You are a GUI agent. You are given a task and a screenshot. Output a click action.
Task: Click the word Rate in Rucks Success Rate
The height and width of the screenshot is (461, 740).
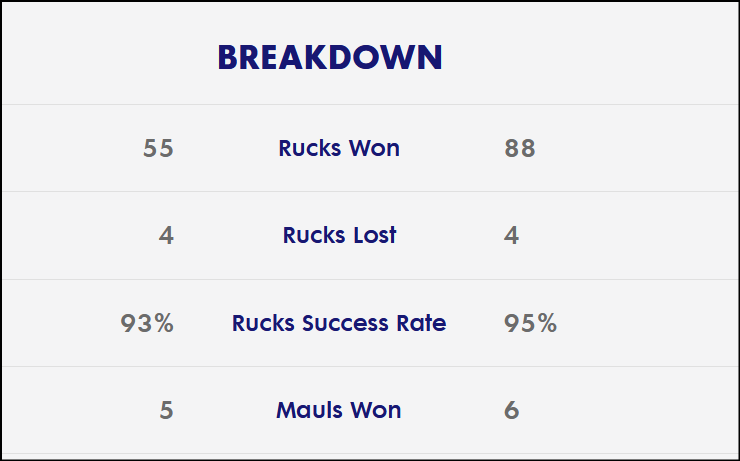point(421,323)
